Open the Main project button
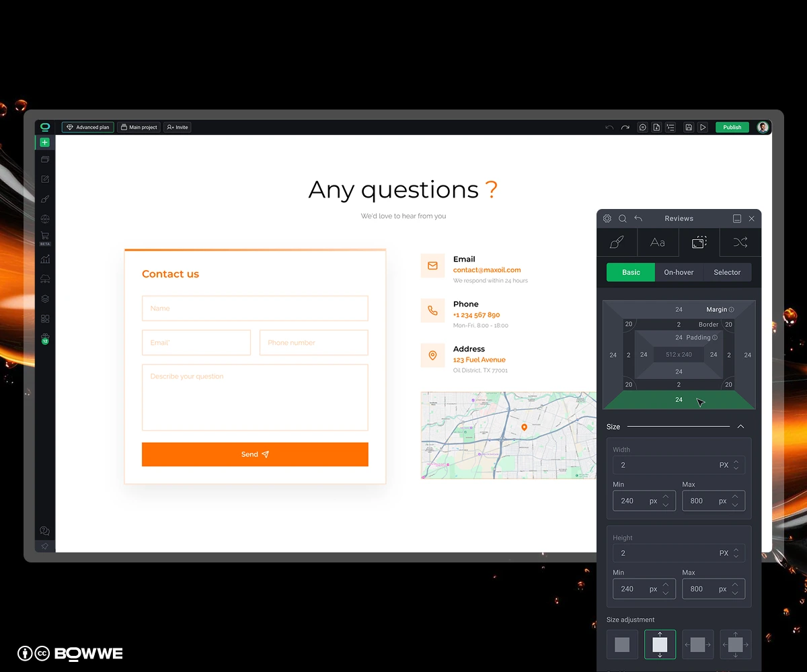Viewport: 807px width, 672px height. (139, 127)
